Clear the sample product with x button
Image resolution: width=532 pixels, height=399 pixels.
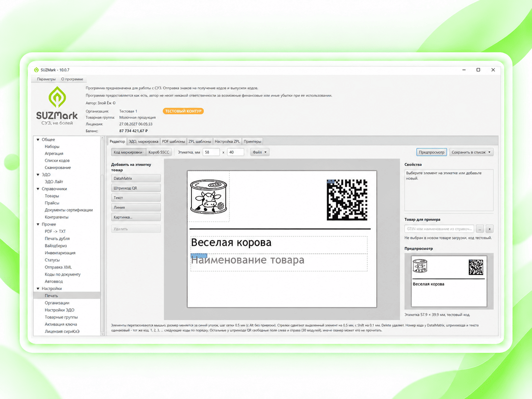click(x=489, y=229)
